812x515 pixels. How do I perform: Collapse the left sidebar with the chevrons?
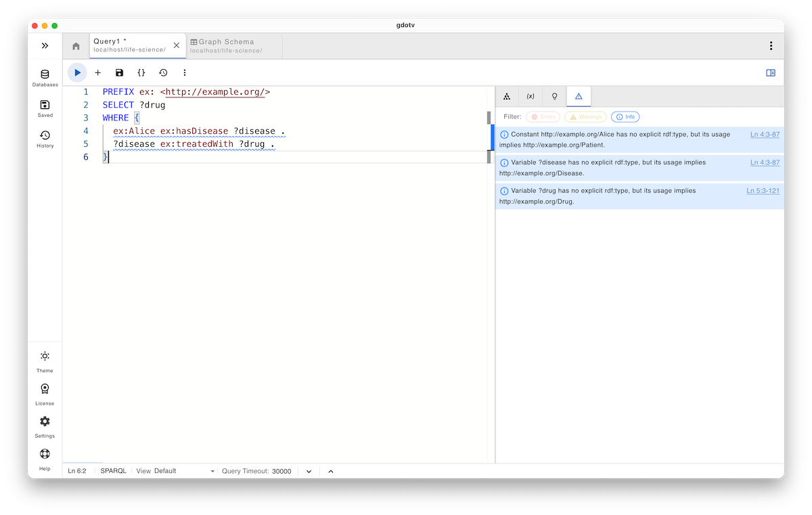pos(45,45)
